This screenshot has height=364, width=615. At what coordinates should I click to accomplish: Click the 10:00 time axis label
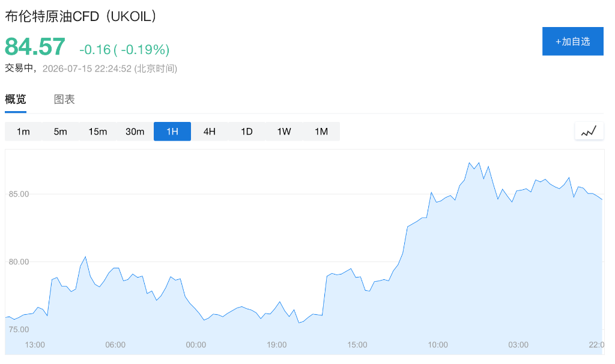[x=438, y=345]
